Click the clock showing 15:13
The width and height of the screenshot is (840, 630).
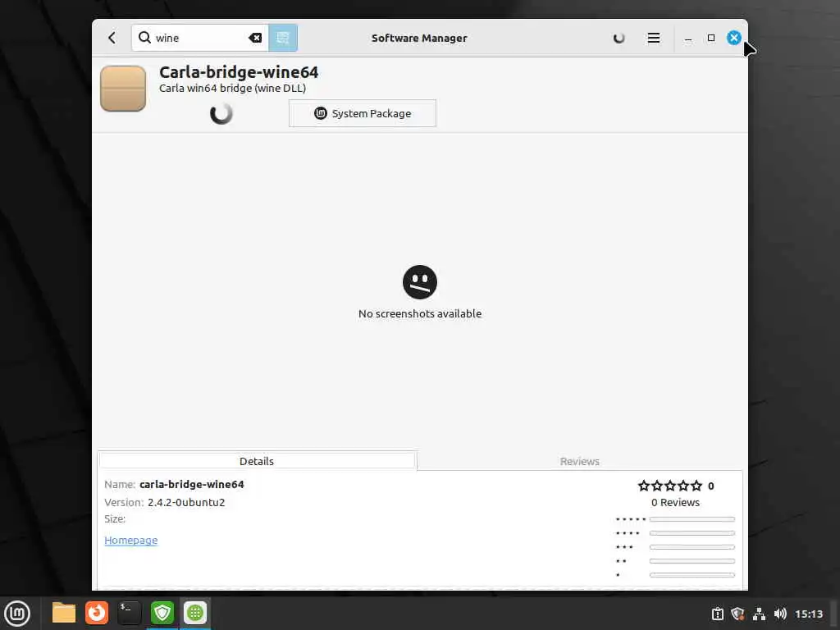809,614
